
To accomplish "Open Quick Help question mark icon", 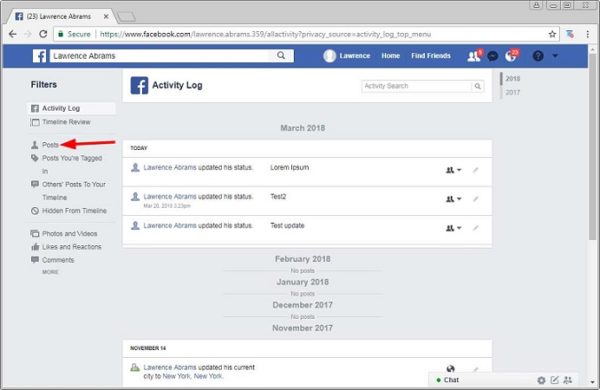I will point(538,56).
